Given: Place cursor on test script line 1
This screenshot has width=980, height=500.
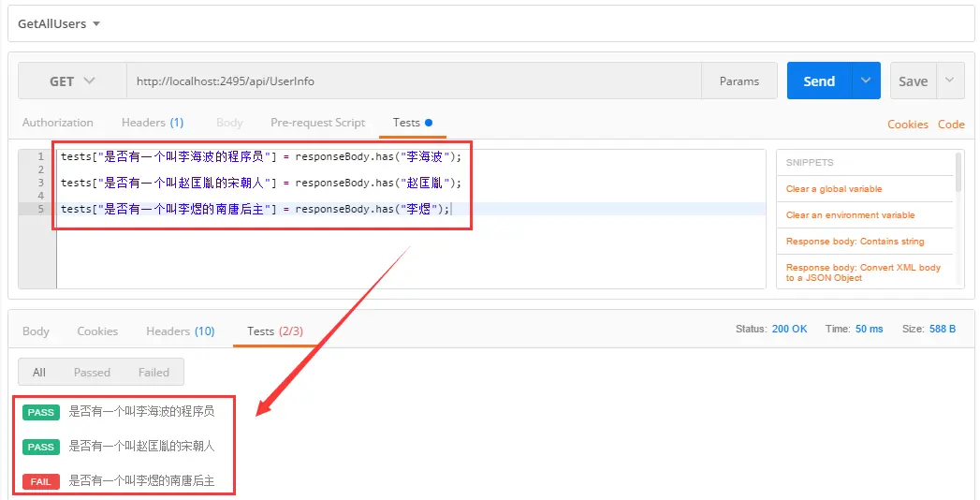Looking at the screenshot, I should 260,156.
